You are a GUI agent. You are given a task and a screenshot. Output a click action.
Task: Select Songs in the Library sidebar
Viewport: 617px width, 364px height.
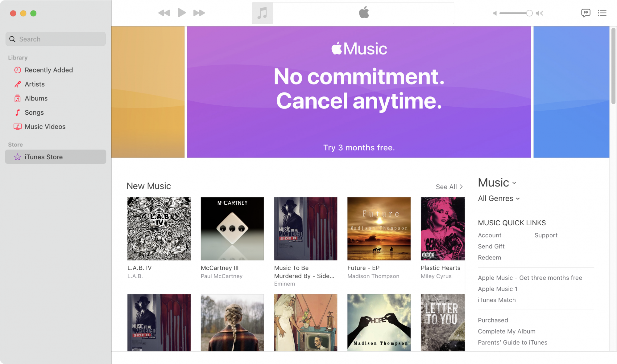click(x=34, y=112)
